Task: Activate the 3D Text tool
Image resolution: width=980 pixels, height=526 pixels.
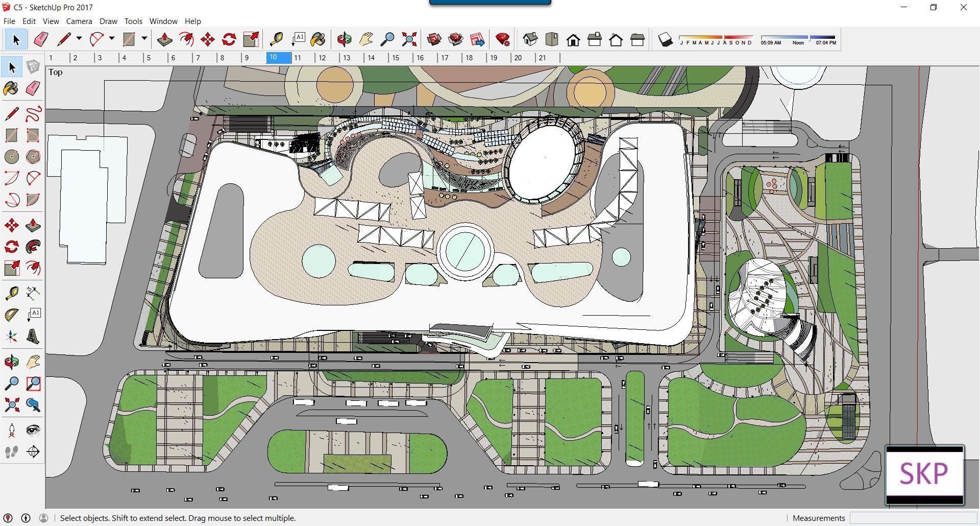Action: point(33,336)
